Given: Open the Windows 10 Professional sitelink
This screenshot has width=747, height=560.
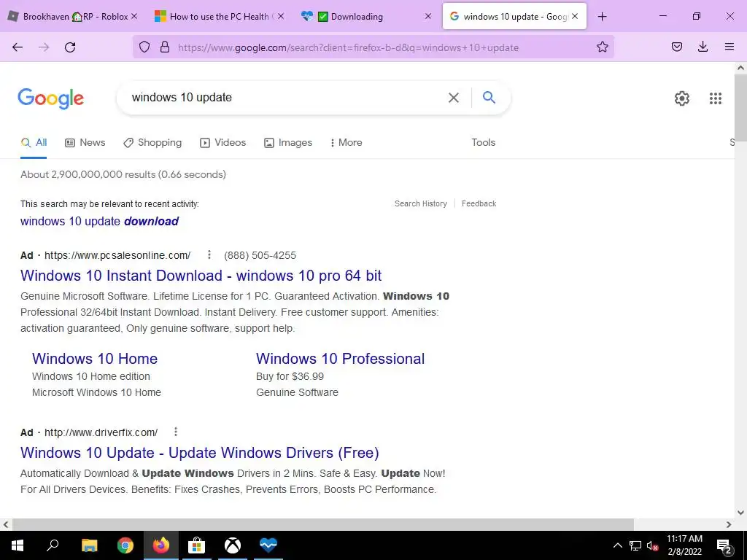Looking at the screenshot, I should coord(340,359).
